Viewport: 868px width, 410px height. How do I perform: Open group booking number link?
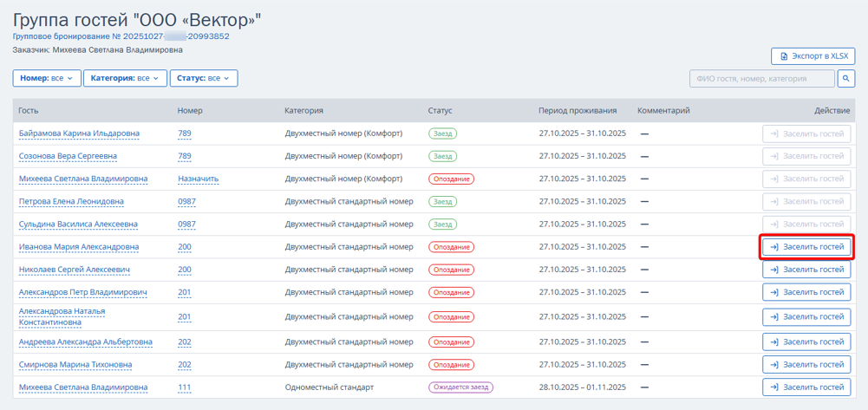(121, 36)
